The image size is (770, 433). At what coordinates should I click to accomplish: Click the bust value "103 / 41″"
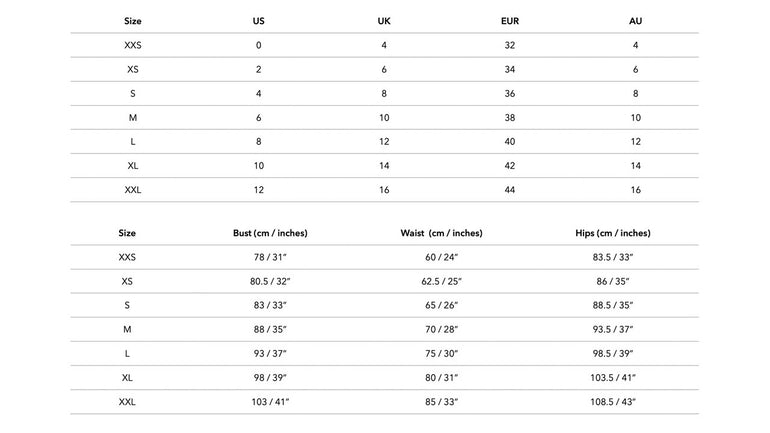pyautogui.click(x=270, y=402)
